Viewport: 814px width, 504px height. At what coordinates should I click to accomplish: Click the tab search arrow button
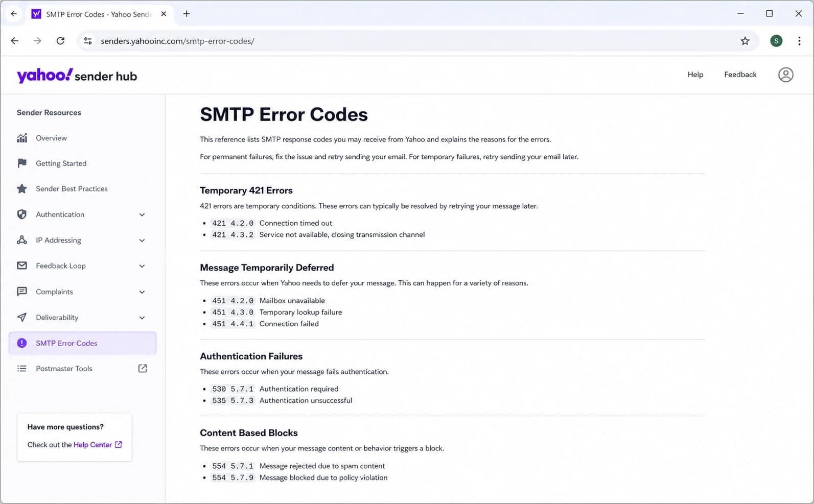(14, 14)
